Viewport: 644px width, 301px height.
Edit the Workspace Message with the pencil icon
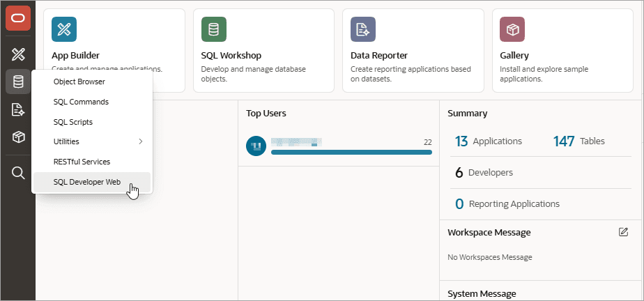(624, 232)
